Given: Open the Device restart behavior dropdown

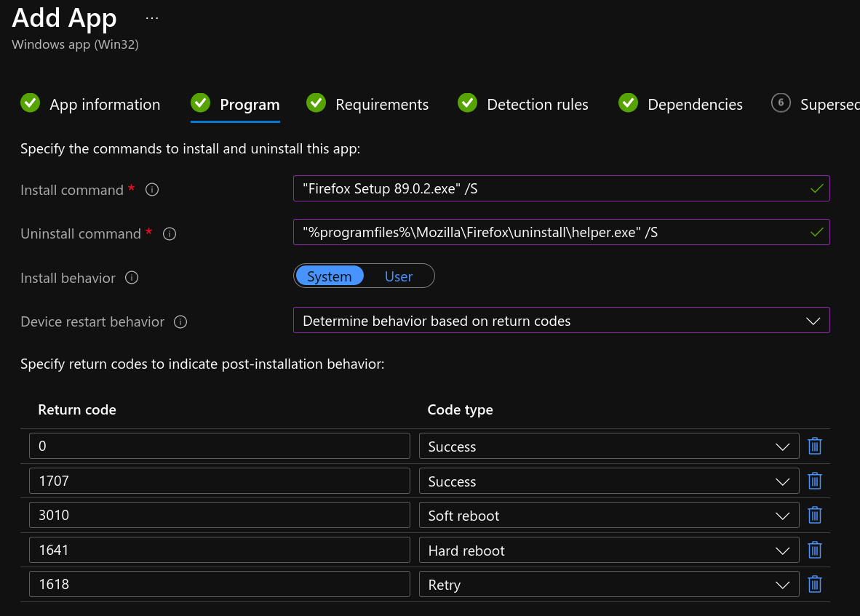Looking at the screenshot, I should (x=813, y=320).
